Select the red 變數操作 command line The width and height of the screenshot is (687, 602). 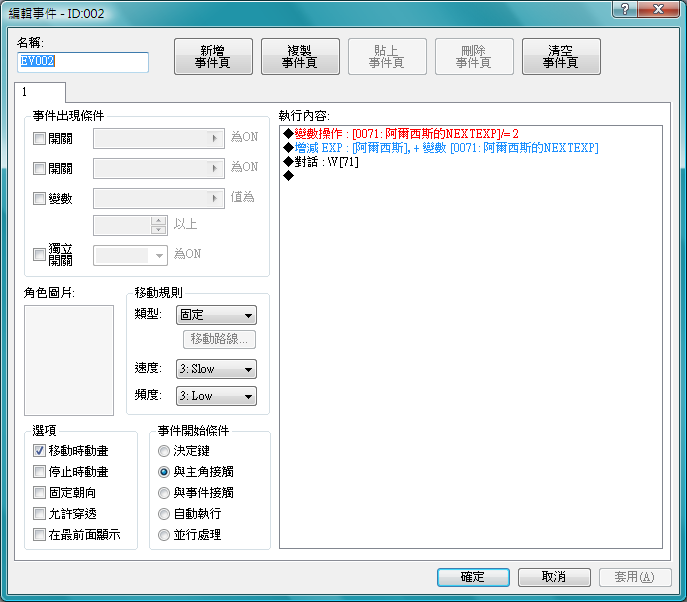click(x=401, y=134)
